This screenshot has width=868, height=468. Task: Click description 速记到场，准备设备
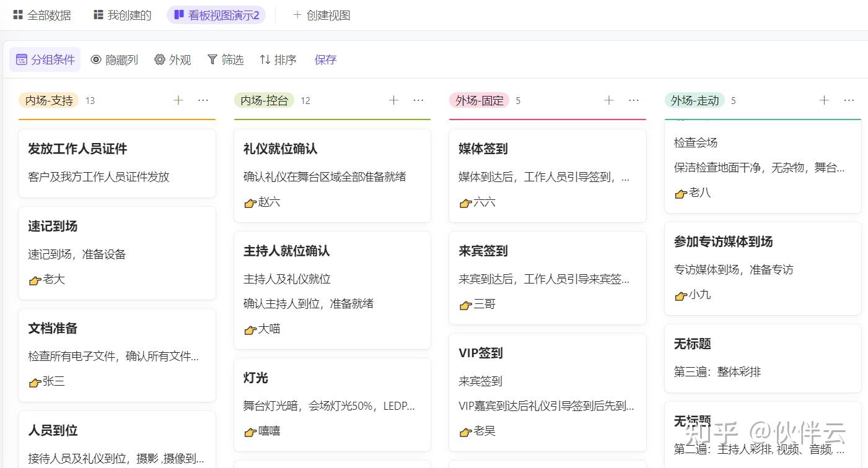pyautogui.click(x=77, y=254)
